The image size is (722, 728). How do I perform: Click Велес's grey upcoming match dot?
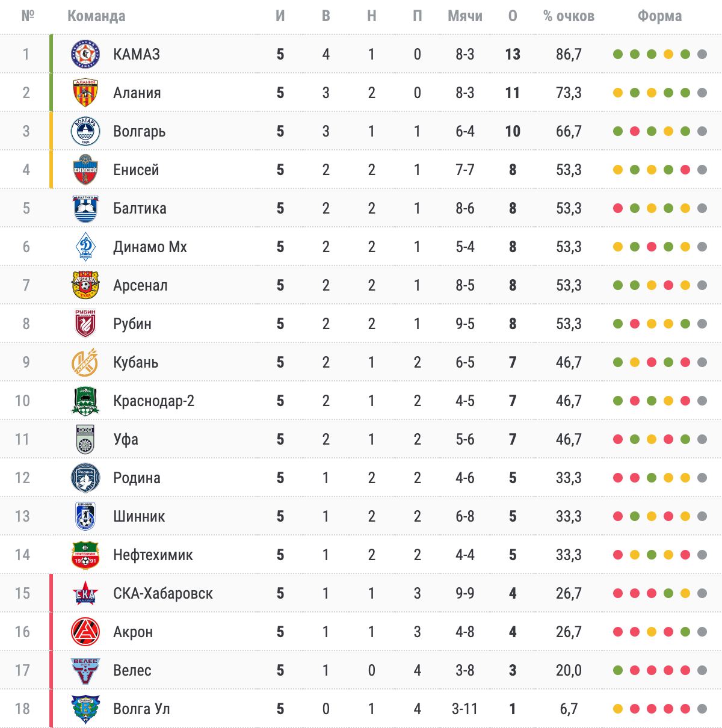coord(702,671)
